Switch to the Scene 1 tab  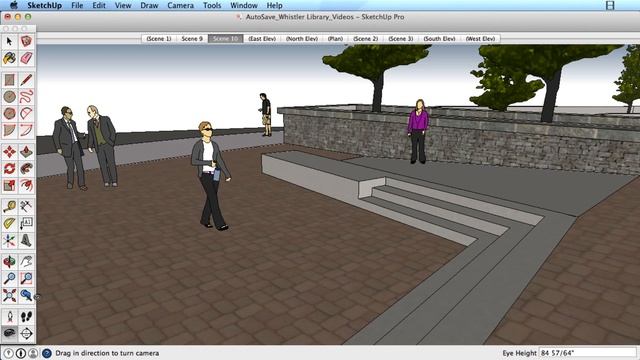point(159,38)
